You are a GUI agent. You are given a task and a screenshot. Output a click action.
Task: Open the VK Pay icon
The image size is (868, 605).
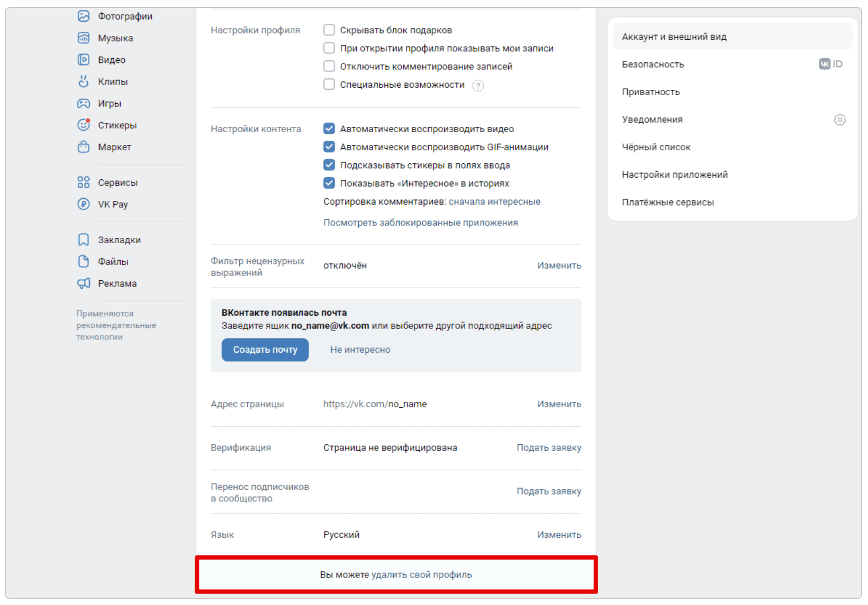tap(84, 204)
